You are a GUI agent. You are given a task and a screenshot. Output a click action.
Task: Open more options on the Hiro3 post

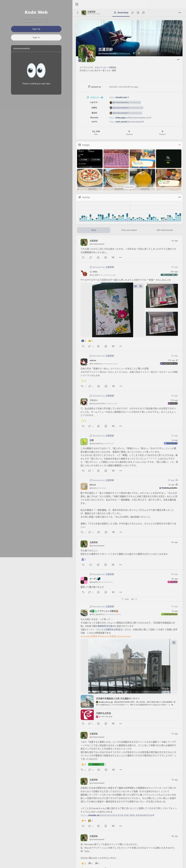point(121,532)
